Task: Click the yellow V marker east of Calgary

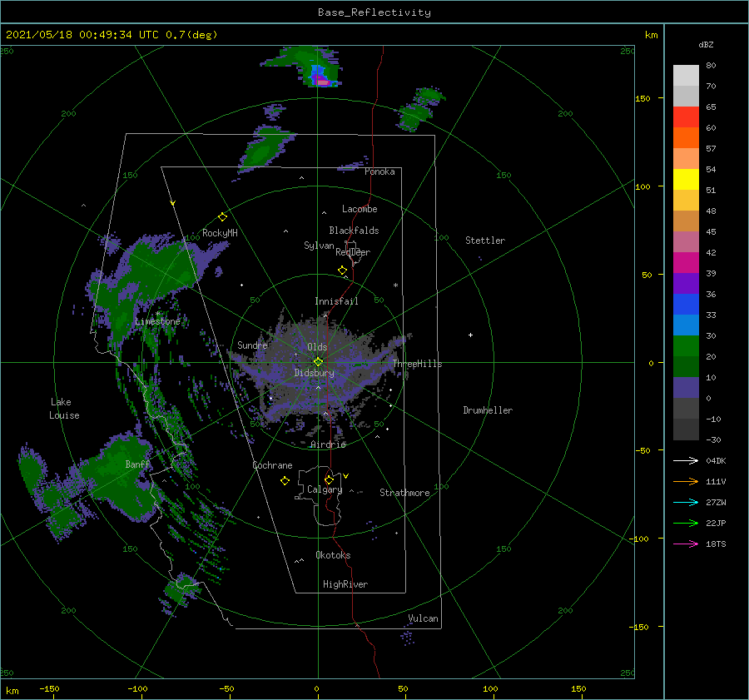Action: [x=346, y=476]
